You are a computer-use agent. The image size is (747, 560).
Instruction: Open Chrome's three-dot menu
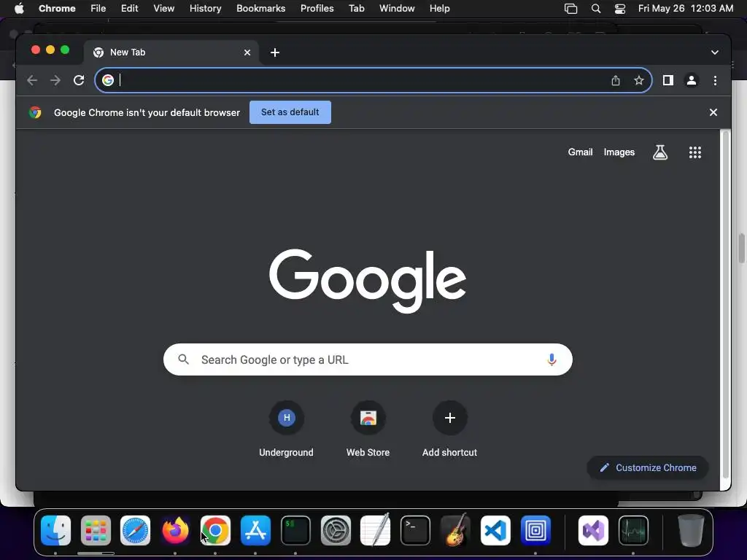(x=715, y=80)
